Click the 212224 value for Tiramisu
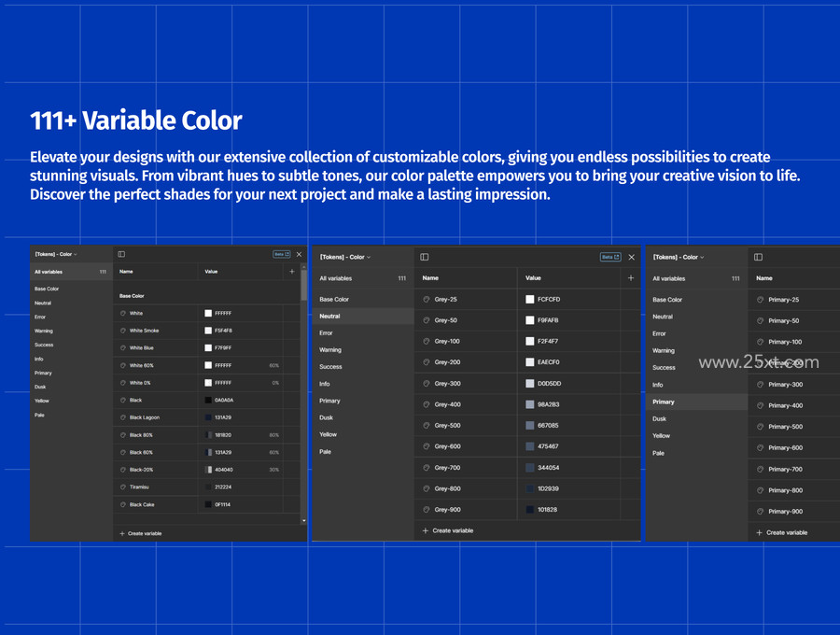The width and height of the screenshot is (840, 635). (222, 487)
